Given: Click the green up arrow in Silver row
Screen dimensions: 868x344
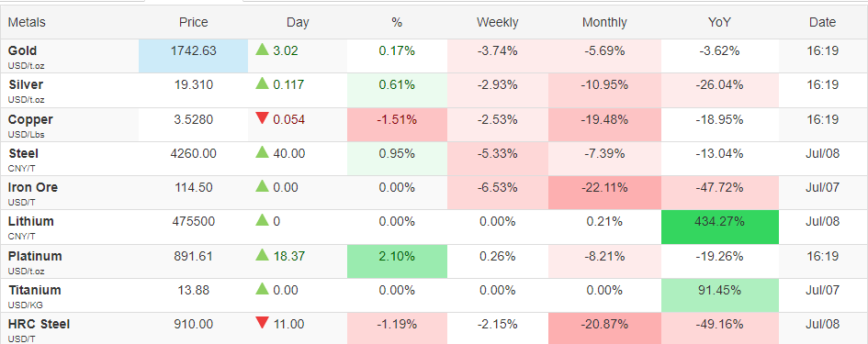Looking at the screenshot, I should (262, 84).
